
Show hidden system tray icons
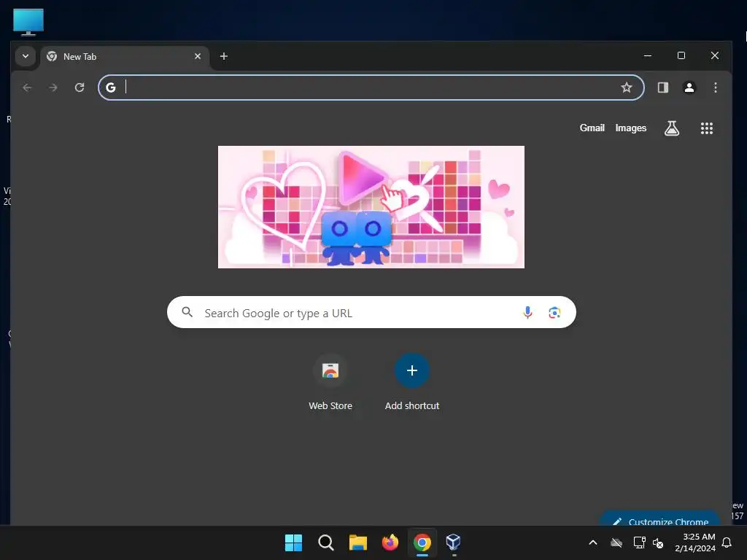pos(593,542)
